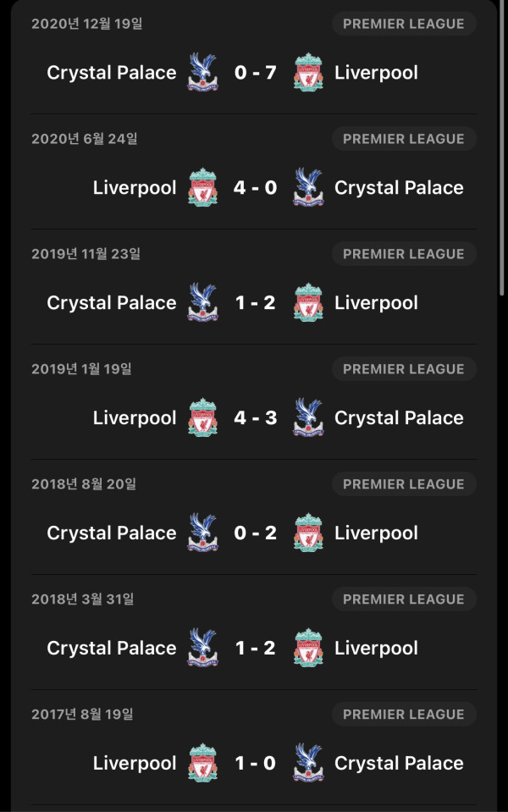The image size is (508, 812).
Task: Click Liverpool crest in the 2020 December 19 match
Action: click(308, 72)
